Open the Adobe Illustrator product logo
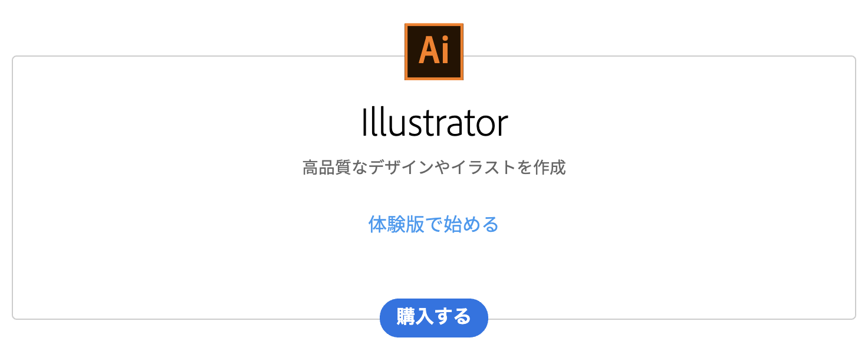The image size is (868, 354). click(x=434, y=51)
